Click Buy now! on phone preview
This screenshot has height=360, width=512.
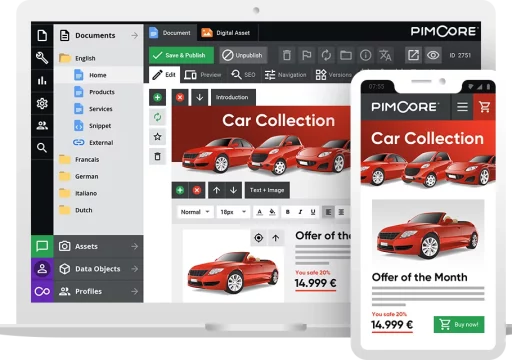click(x=459, y=324)
